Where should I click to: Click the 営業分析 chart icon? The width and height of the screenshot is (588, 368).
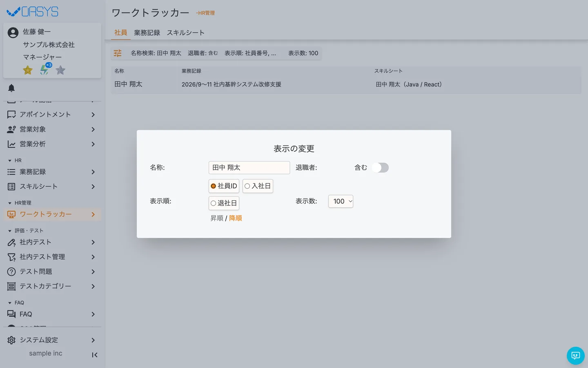click(x=11, y=144)
